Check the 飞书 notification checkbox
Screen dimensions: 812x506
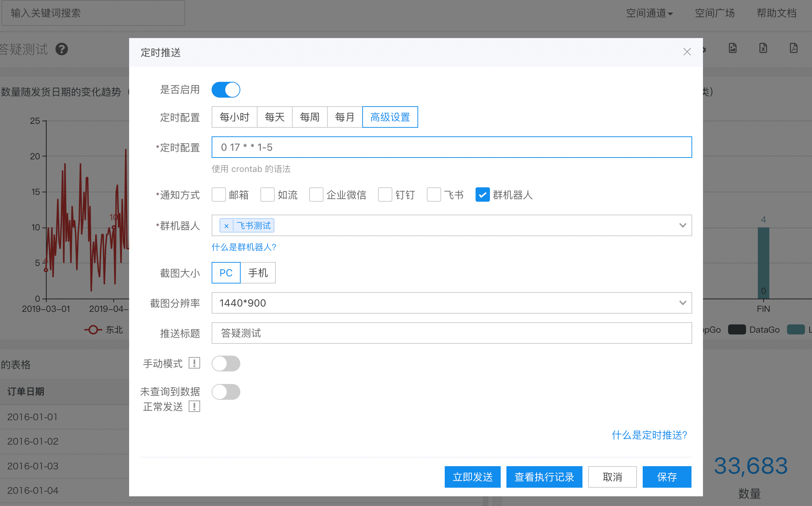[434, 195]
